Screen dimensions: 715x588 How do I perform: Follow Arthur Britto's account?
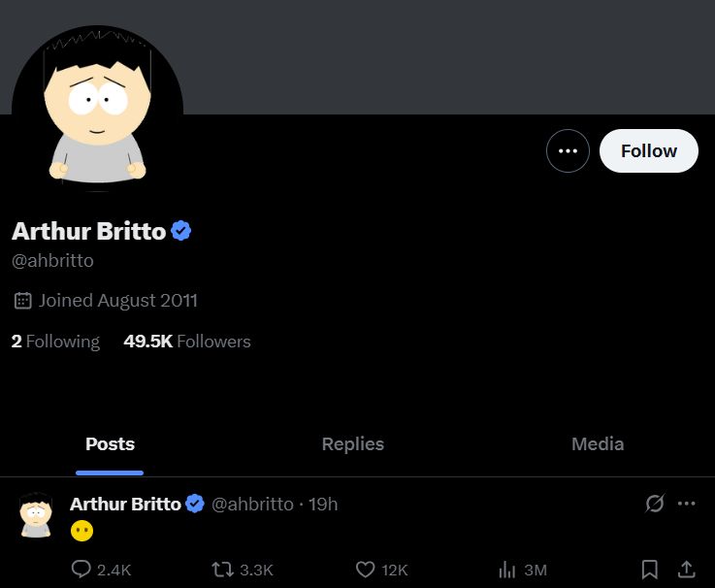tap(648, 150)
